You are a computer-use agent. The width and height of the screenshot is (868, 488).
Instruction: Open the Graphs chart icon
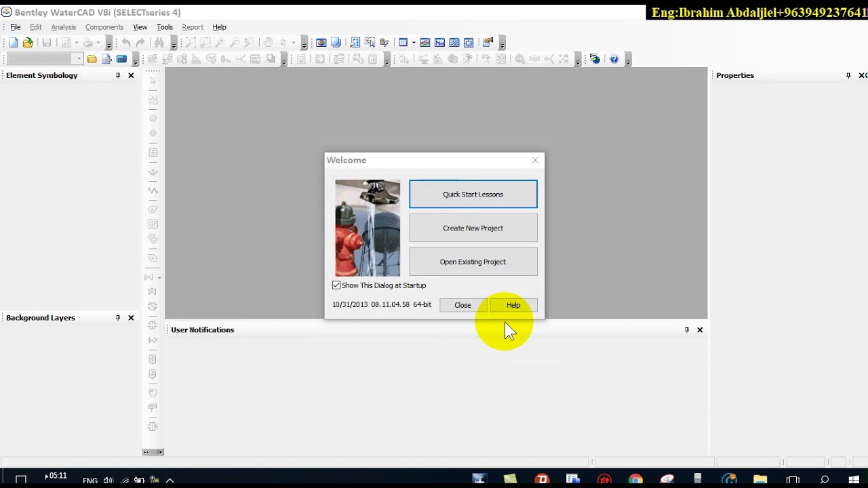pos(425,43)
